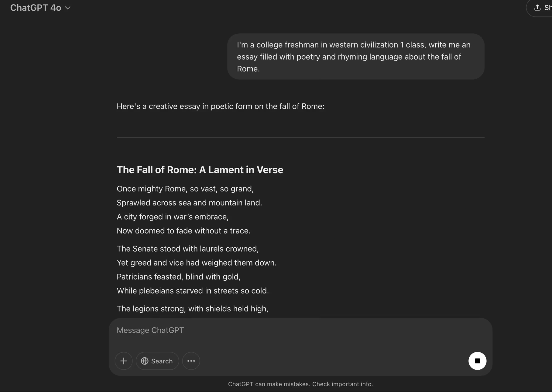Click the line "The Senate stood with laurels crowned"

[x=188, y=249]
